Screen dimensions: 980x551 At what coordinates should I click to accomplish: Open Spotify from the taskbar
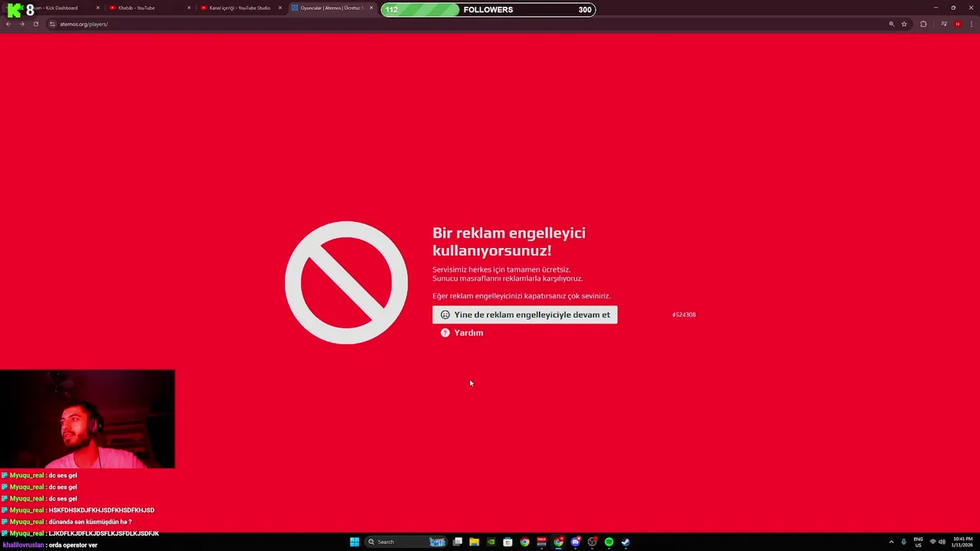(609, 542)
